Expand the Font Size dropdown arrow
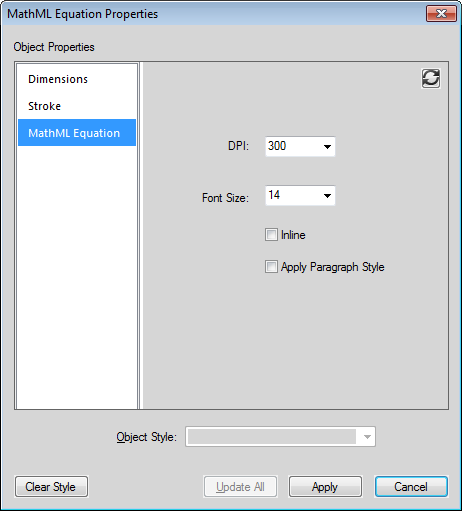This screenshot has height=511, width=462. (x=327, y=196)
